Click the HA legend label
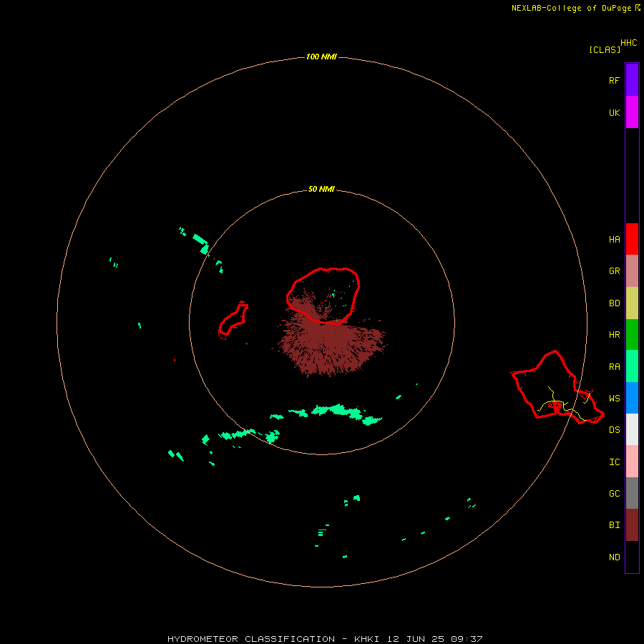 tap(614, 240)
